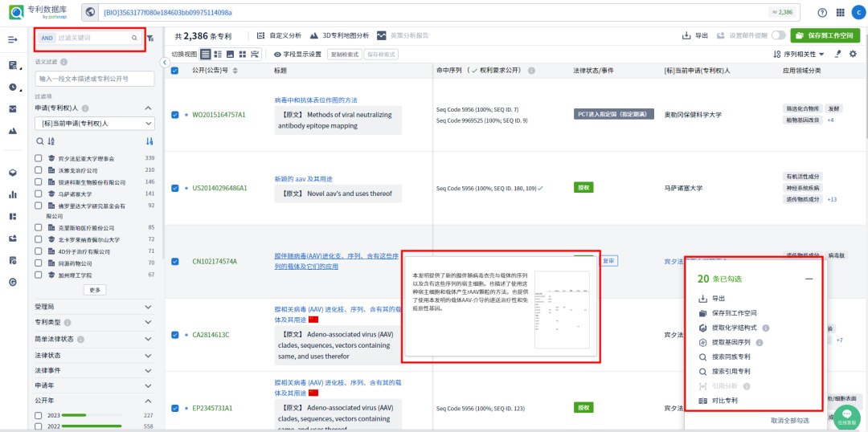The image size is (868, 432).
Task: Expand 受理局 filter section
Action: 149,307
